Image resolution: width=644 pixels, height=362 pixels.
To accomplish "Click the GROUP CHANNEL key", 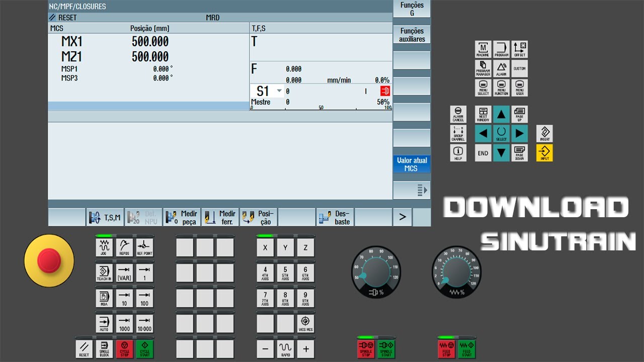I will (x=458, y=133).
